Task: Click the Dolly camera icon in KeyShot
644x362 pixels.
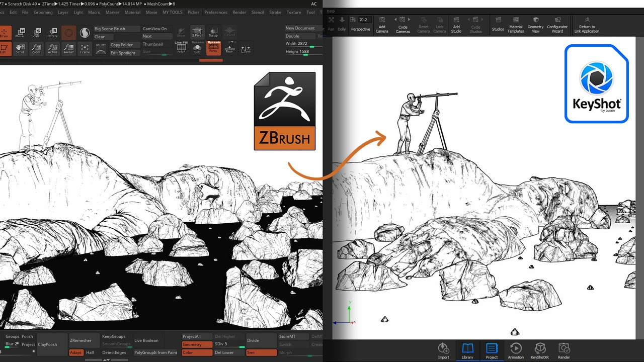Action: point(342,24)
